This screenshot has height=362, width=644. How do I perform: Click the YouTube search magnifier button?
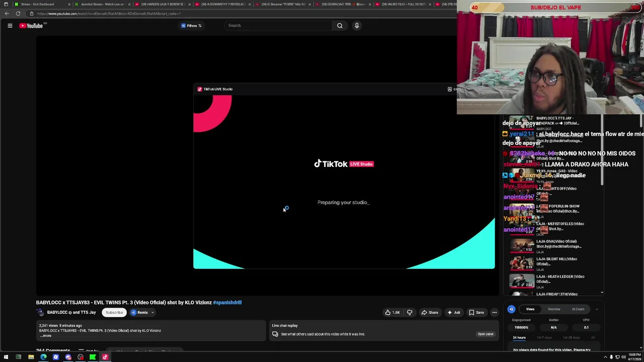tap(340, 26)
